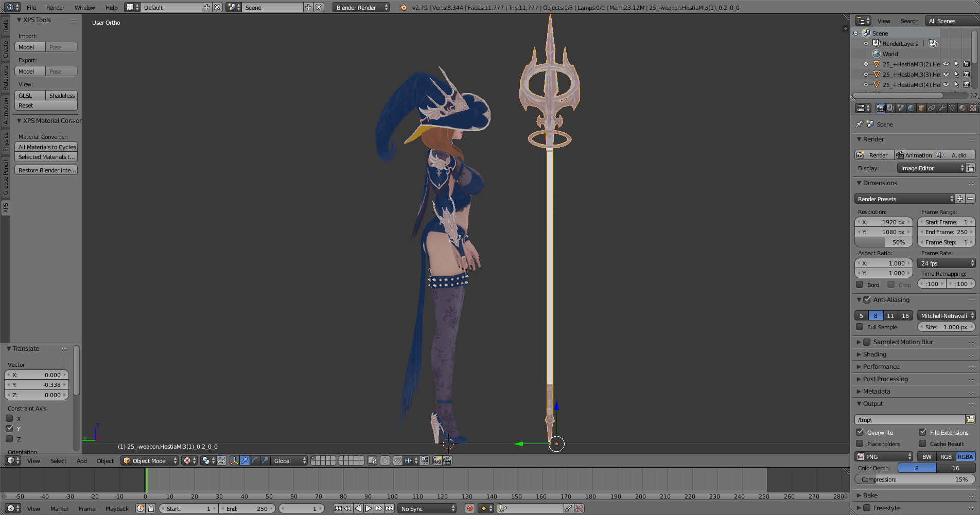Jump to last frame in timeline
980x515 pixels.
pyautogui.click(x=389, y=508)
